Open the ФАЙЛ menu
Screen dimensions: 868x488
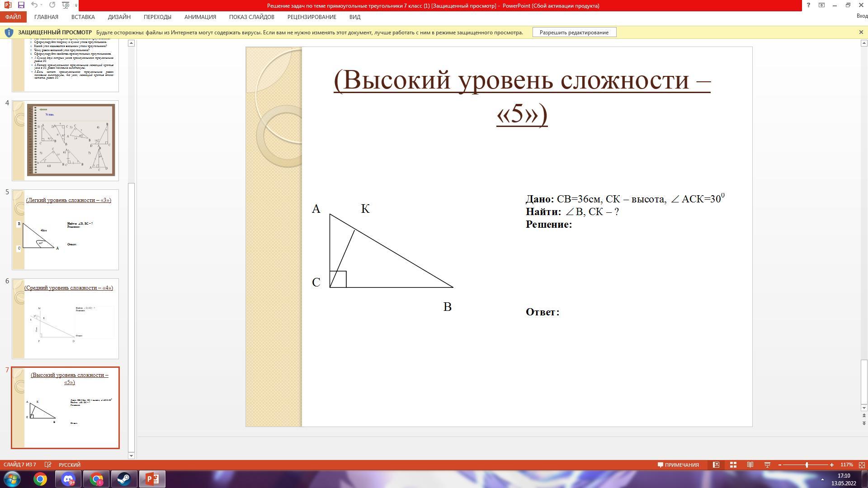pyautogui.click(x=13, y=17)
